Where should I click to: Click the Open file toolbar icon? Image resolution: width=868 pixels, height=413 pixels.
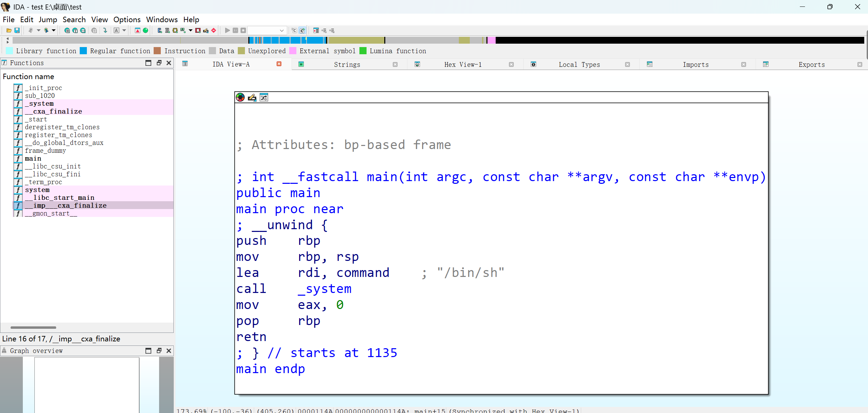tap(9, 30)
